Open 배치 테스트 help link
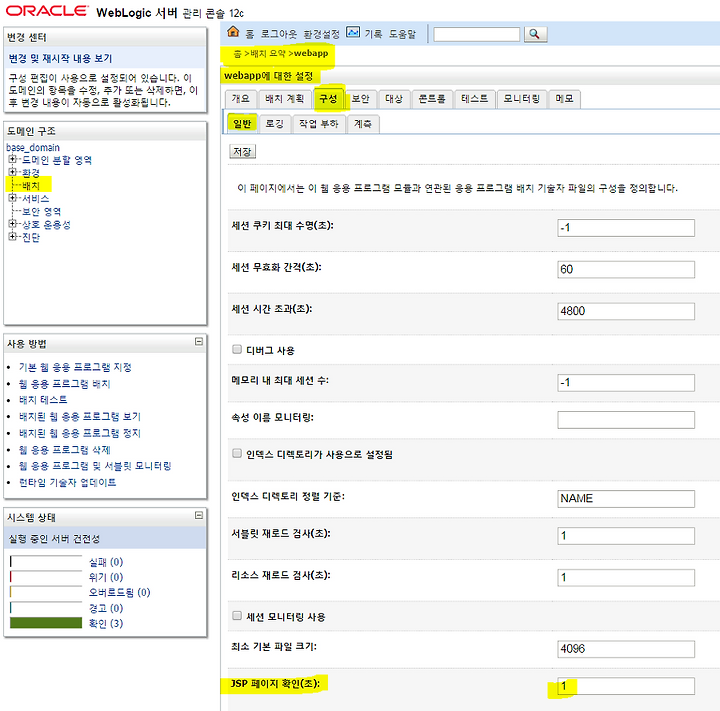The height and width of the screenshot is (711, 720). (43, 400)
